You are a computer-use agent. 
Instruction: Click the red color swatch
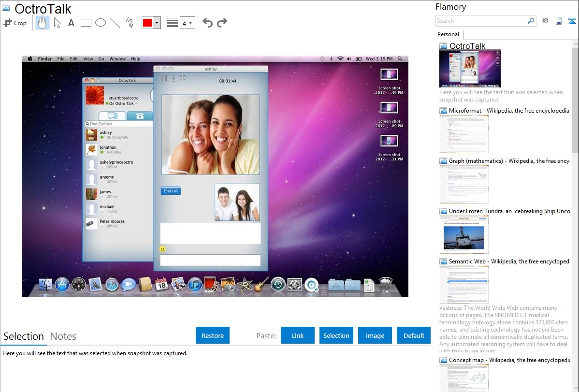(147, 23)
